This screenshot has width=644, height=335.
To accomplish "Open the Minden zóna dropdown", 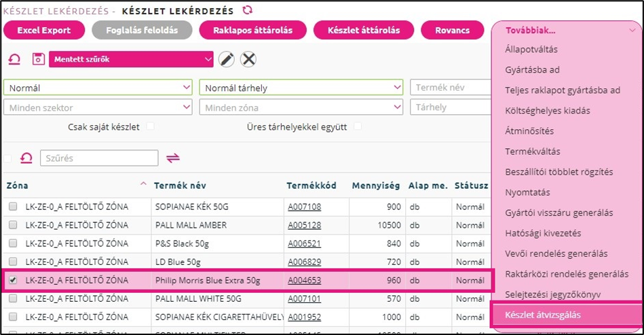I will click(x=301, y=107).
